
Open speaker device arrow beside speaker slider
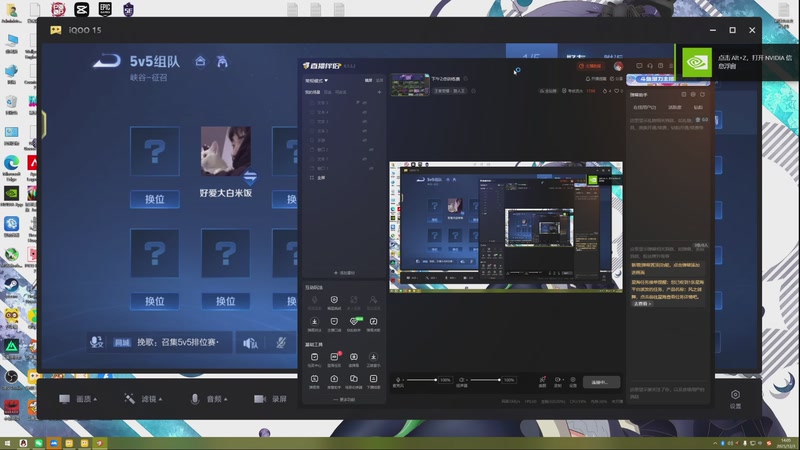(x=465, y=380)
